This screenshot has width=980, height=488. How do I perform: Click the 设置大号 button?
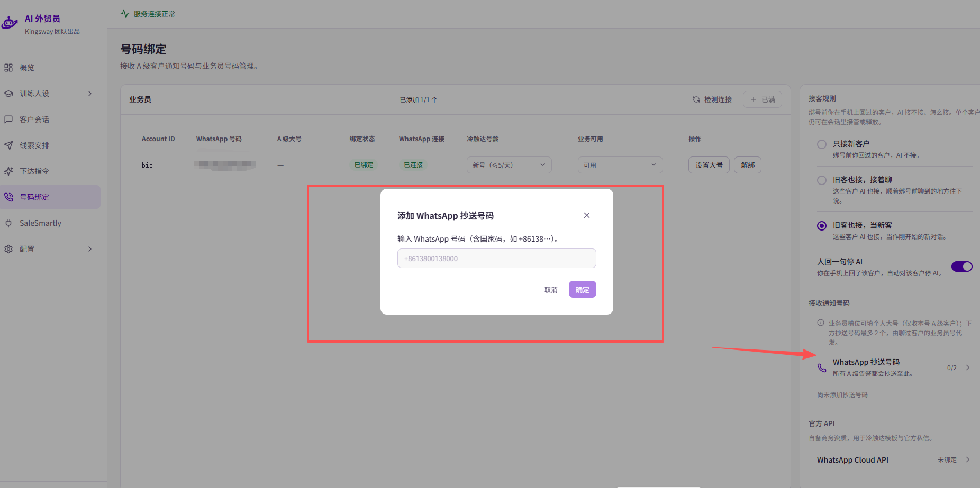coord(709,165)
